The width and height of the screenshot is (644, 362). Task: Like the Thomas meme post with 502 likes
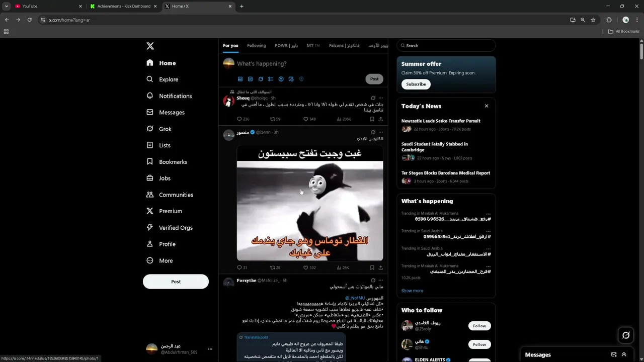[x=309, y=267]
